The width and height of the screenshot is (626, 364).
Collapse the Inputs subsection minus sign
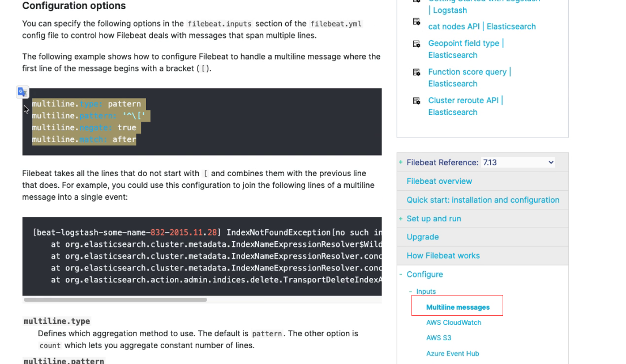(x=410, y=292)
